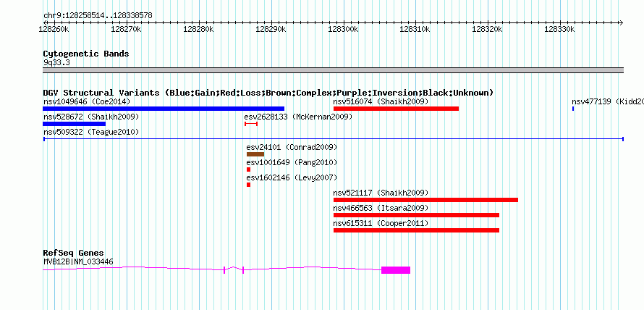Open the nsv615311 (Cooper2011) label
Screen dimensions: 644x310
click(x=381, y=223)
